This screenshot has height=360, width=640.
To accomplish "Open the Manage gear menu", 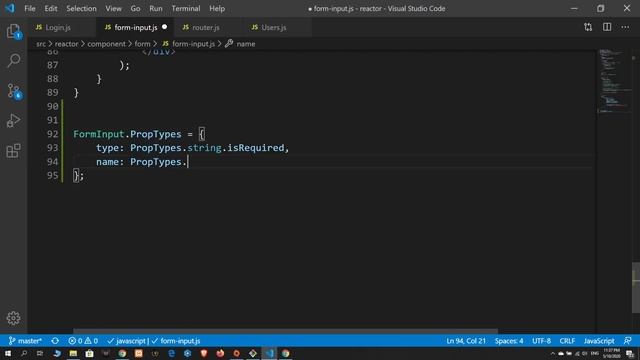I will pos(13,318).
